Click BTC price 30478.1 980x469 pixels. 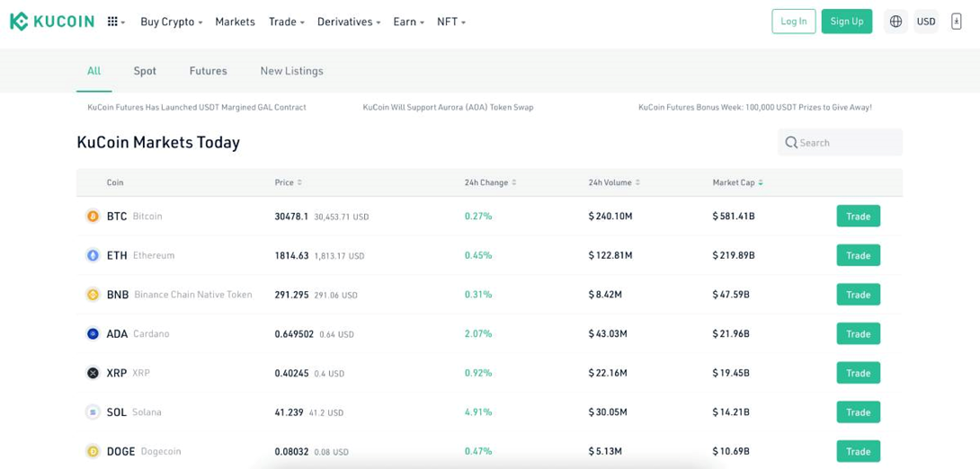point(291,216)
